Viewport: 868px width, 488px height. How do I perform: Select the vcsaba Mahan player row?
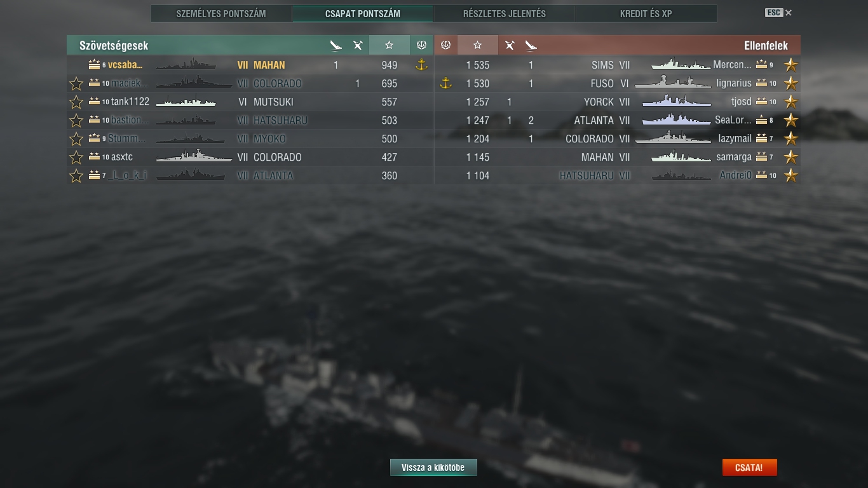point(250,65)
